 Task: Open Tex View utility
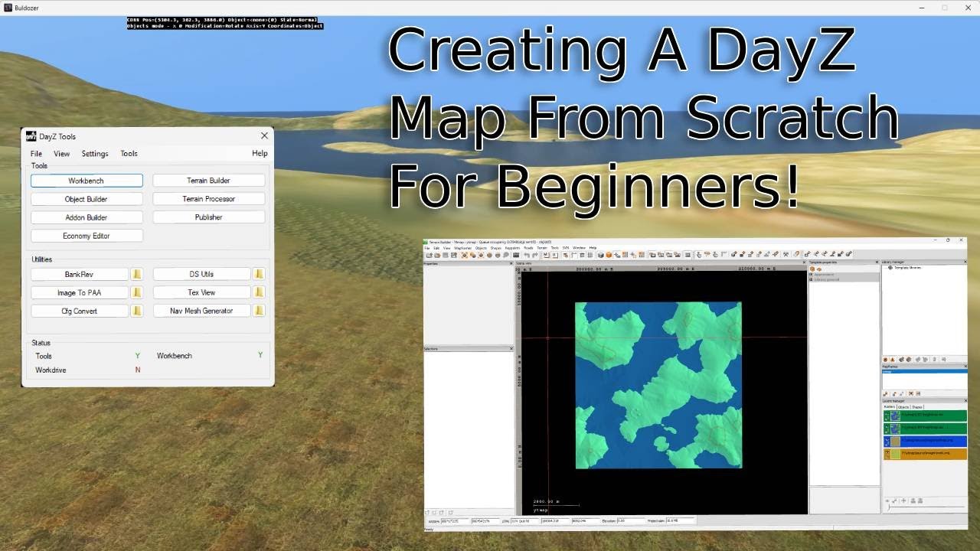pyautogui.click(x=202, y=292)
